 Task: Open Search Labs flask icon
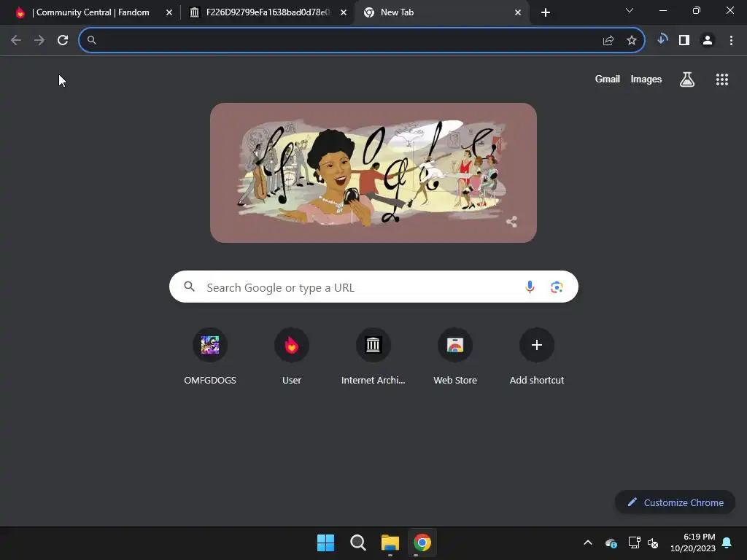(687, 79)
